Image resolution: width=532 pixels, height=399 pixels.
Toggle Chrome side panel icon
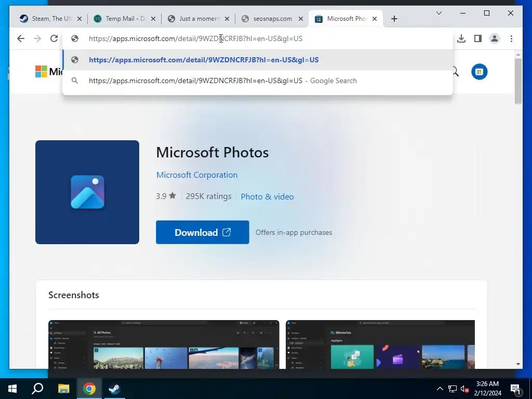478,38
